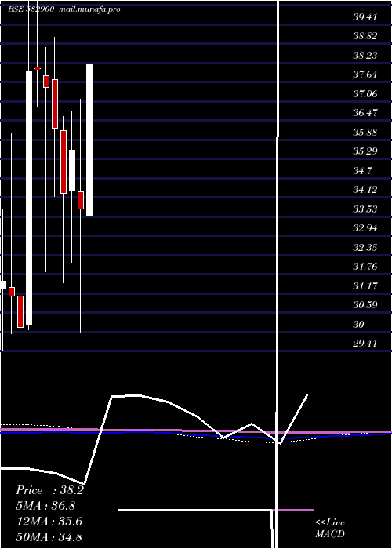Click the 37.64 price axis label
The height and width of the screenshot is (549, 392).
click(x=365, y=75)
